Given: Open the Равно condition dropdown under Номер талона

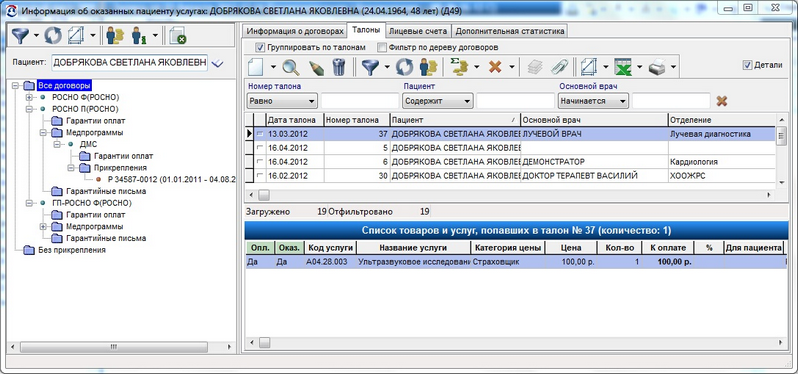Looking at the screenshot, I should click(x=282, y=101).
